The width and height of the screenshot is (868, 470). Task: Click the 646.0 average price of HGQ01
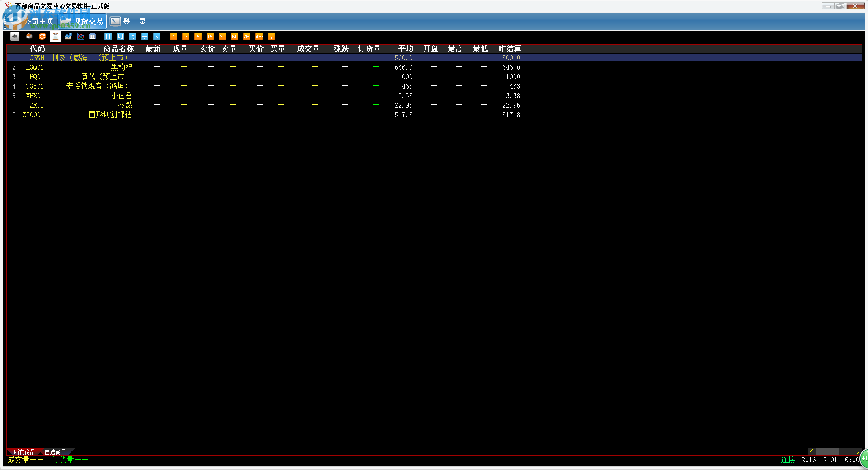click(403, 67)
